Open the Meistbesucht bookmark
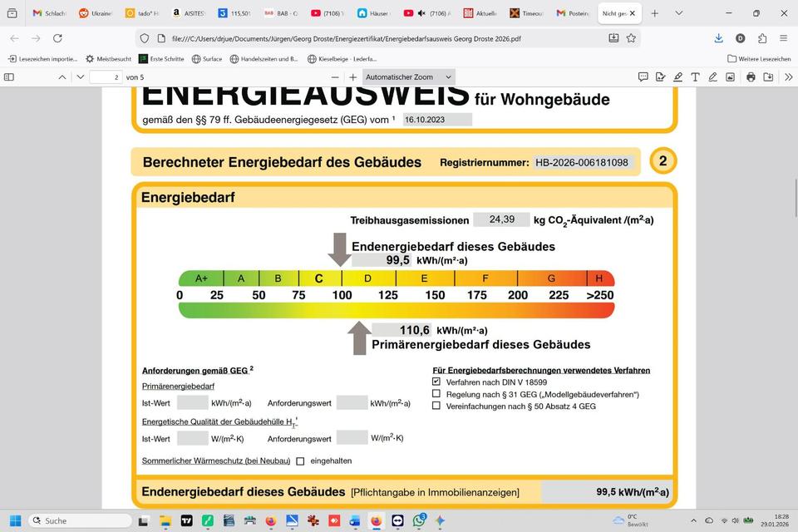This screenshot has width=798, height=532. click(x=108, y=59)
